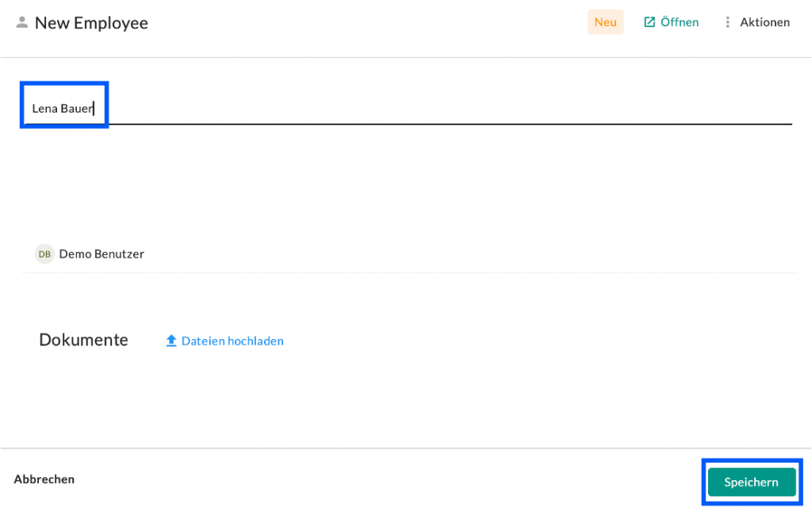Click the Demo Benutzer user name
Viewport: 812px width, 519px height.
pos(101,254)
